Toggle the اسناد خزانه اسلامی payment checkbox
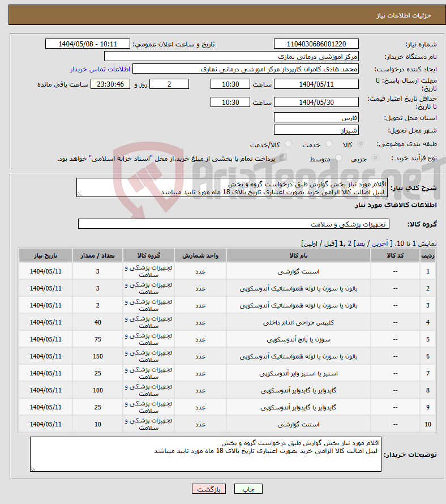 click(x=283, y=157)
